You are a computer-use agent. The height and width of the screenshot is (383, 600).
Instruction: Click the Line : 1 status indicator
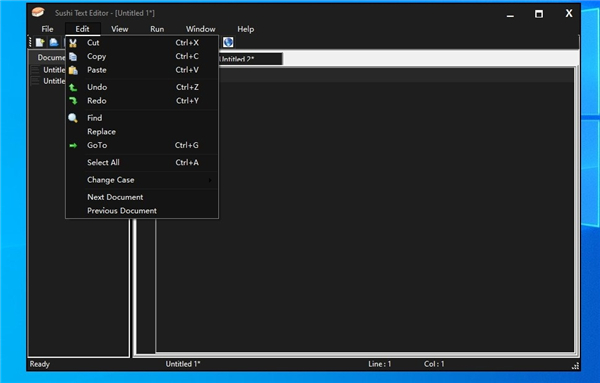(380, 364)
